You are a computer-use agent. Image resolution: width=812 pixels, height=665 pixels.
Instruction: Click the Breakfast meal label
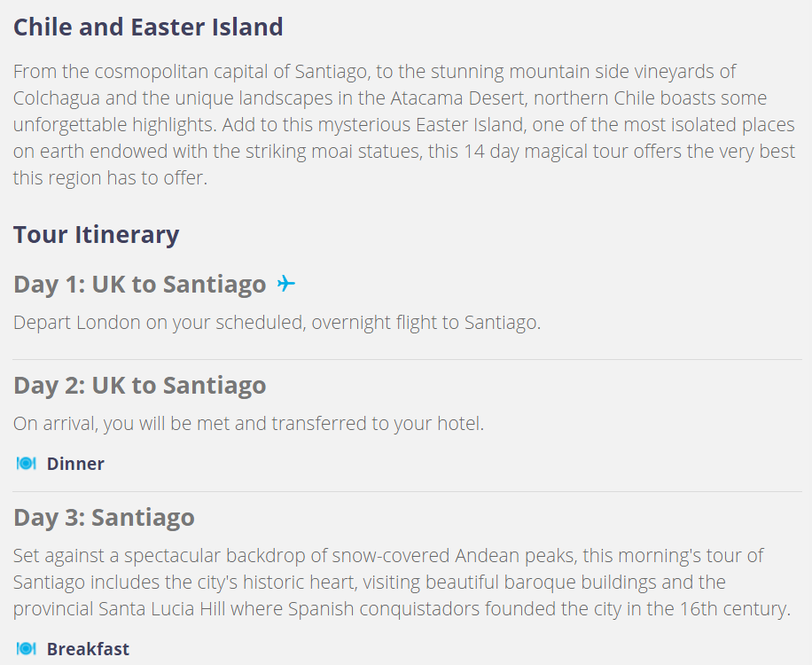(x=88, y=649)
